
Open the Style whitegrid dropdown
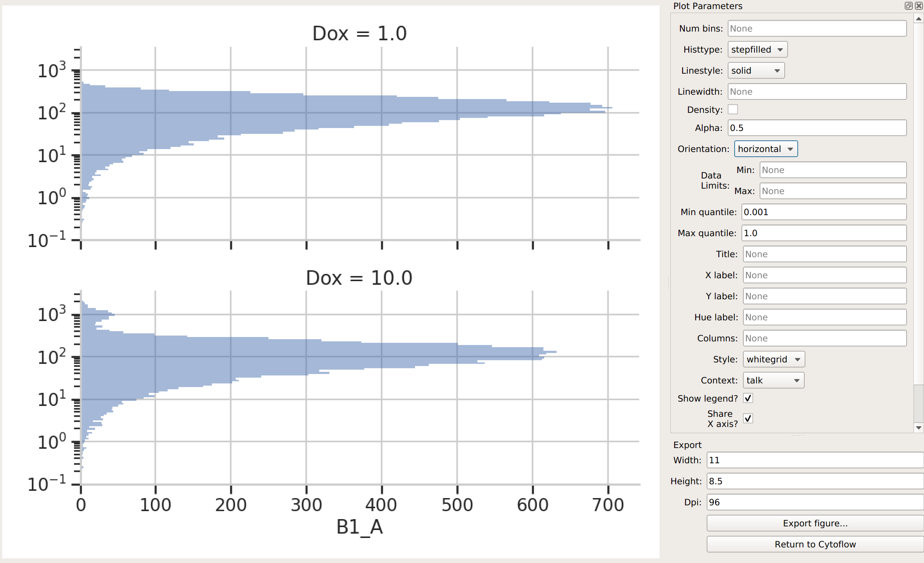click(773, 359)
